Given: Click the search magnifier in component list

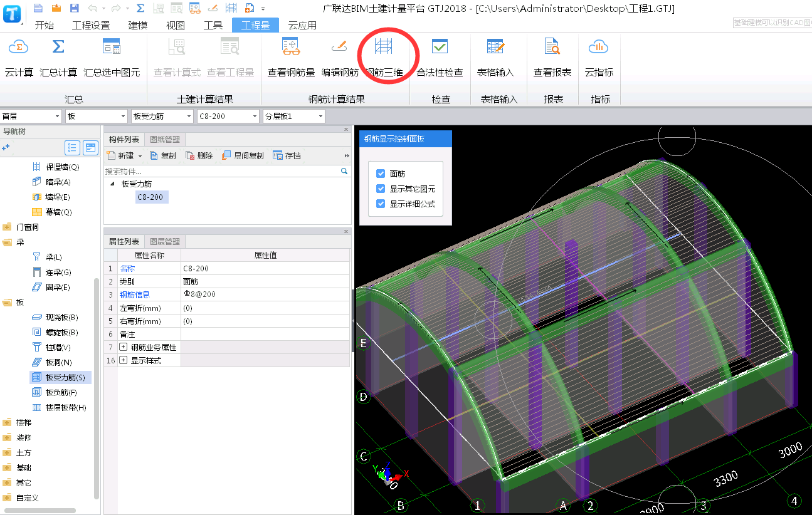Looking at the screenshot, I should point(344,170).
